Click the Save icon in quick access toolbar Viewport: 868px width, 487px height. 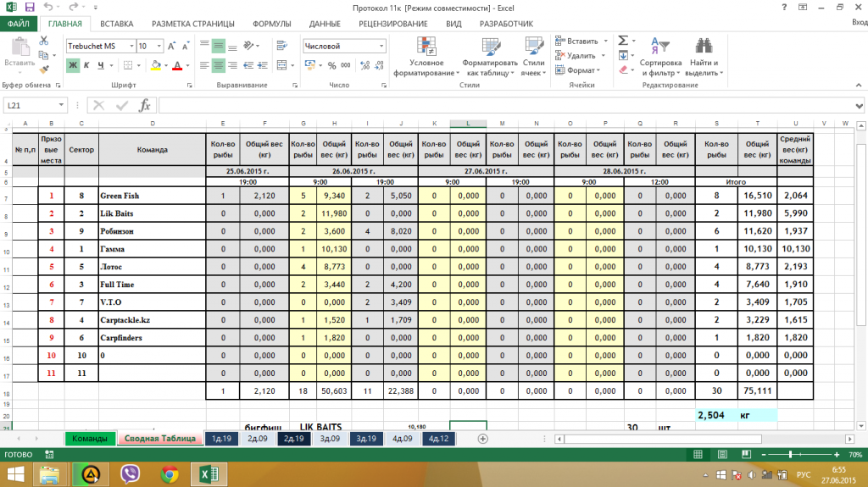(30, 7)
